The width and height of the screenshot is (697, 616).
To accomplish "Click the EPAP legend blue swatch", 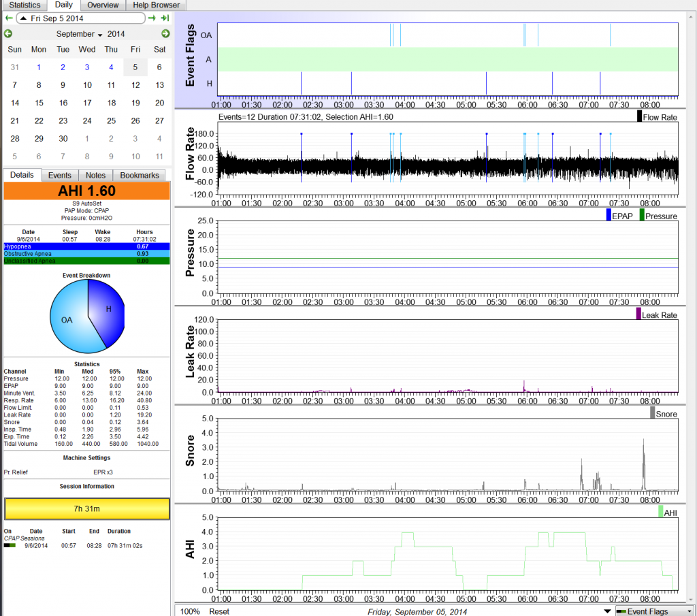I will point(609,215).
